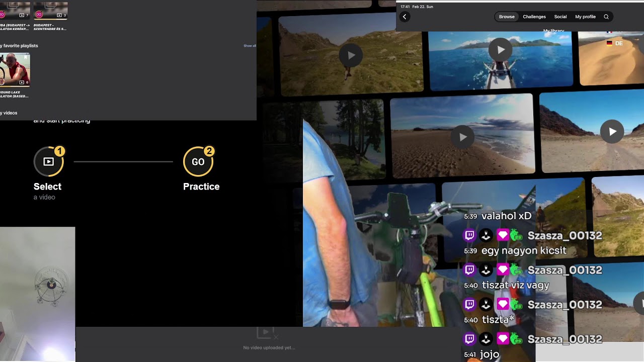644x362 pixels.
Task: Go to the My profile tab
Action: click(585, 17)
